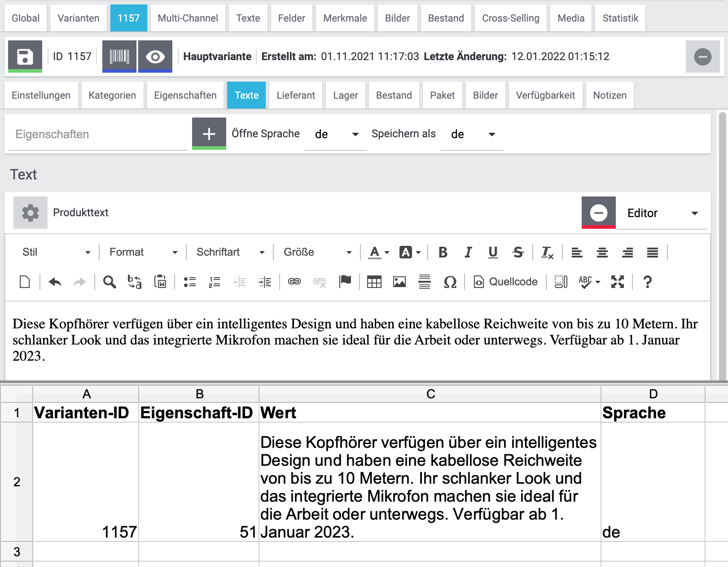Open the text color picker
This screenshot has height=567, width=728.
(x=379, y=252)
